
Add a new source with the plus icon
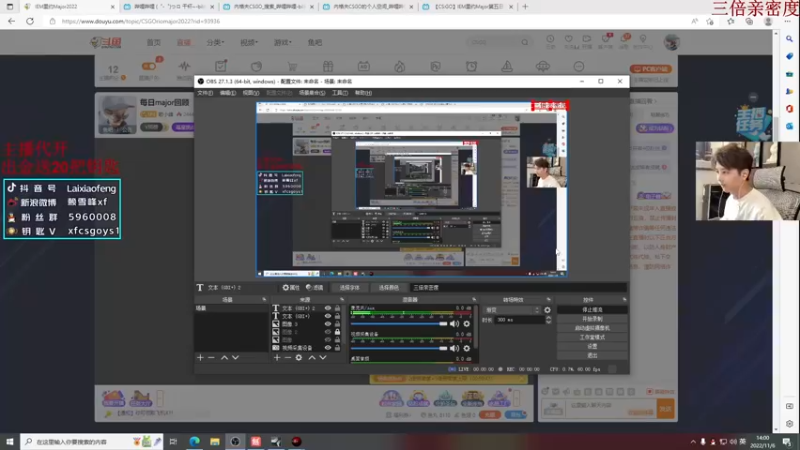[277, 358]
